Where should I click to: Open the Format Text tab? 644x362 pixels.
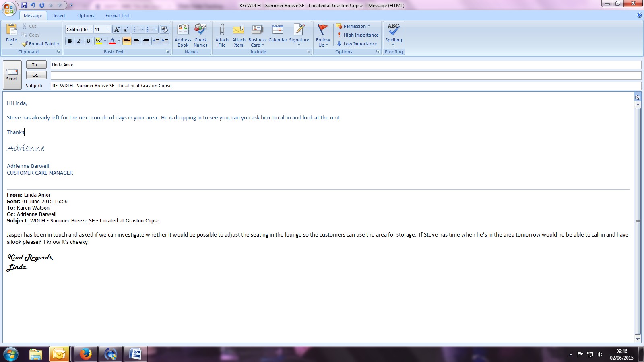[x=117, y=16]
